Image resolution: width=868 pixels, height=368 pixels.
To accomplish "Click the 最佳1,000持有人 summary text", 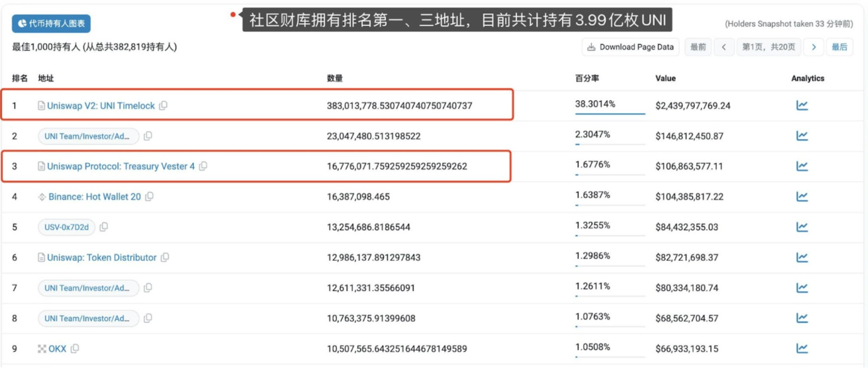I will [x=95, y=47].
